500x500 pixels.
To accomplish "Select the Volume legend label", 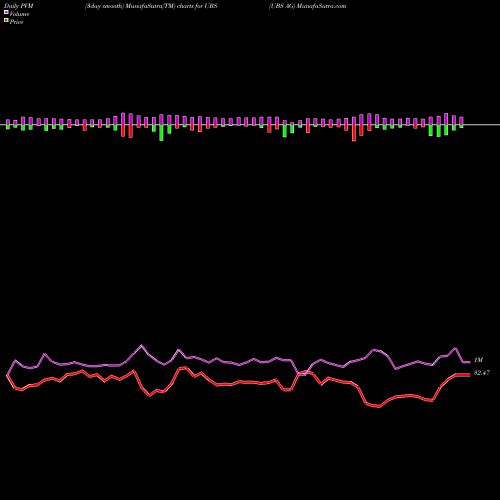I will [19, 14].
